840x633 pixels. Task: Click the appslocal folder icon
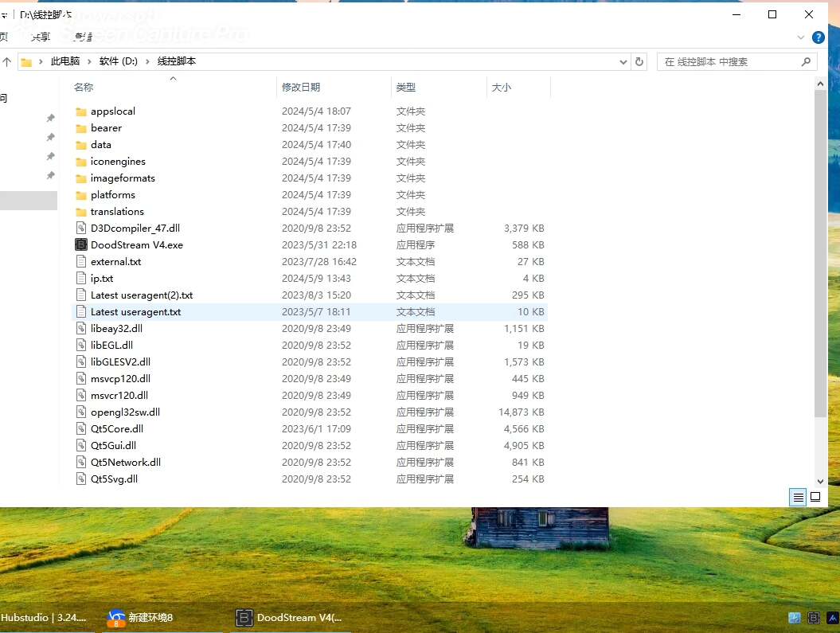(x=80, y=111)
